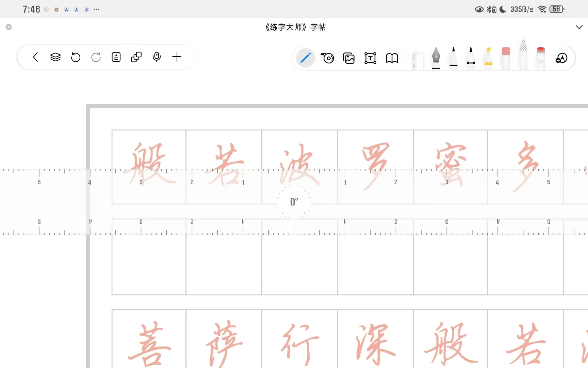The image size is (588, 368).
Task: Pick the black marker pen
Action: [x=471, y=58]
